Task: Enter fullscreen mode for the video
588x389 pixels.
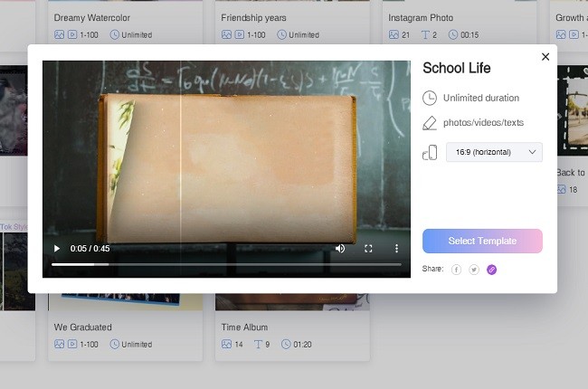Action: 368,248
